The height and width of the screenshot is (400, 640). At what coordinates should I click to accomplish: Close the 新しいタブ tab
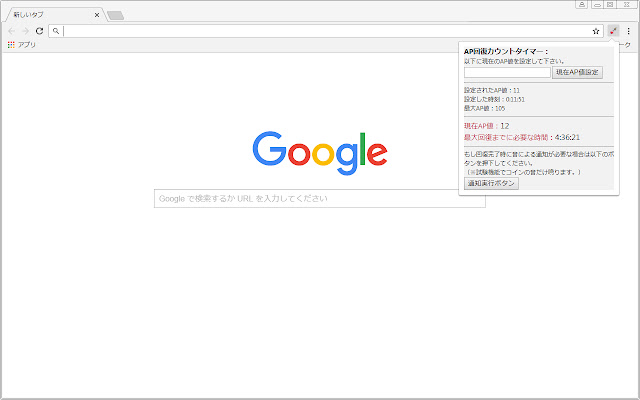[x=97, y=15]
